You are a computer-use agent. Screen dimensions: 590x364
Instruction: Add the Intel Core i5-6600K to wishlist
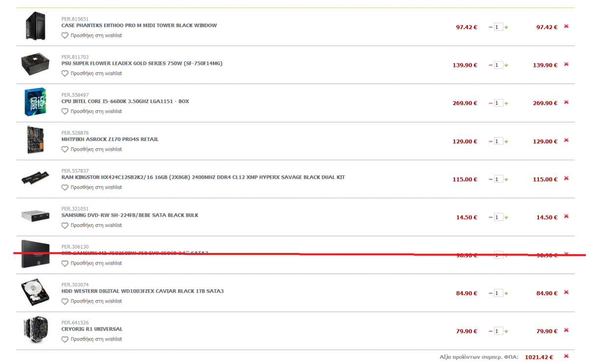click(x=92, y=112)
